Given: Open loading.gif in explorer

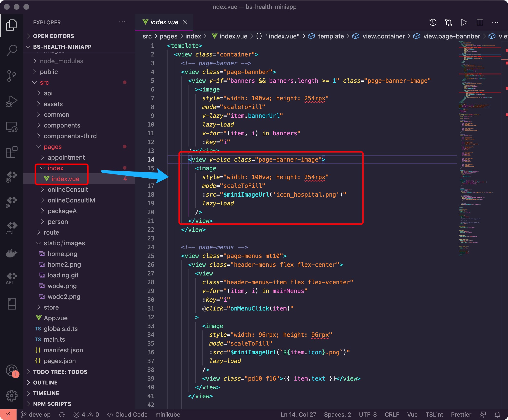Looking at the screenshot, I should [x=79, y=275].
